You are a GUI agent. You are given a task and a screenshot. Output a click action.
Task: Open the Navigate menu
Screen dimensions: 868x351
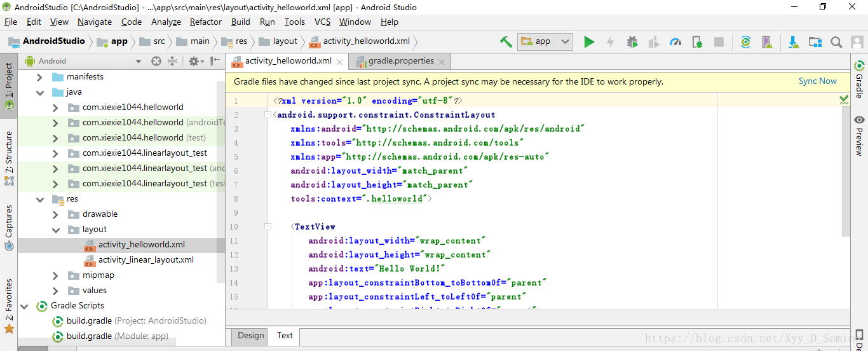95,22
